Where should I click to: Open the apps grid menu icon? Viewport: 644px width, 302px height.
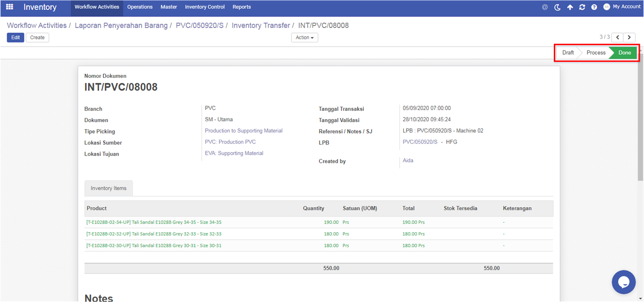9,7
